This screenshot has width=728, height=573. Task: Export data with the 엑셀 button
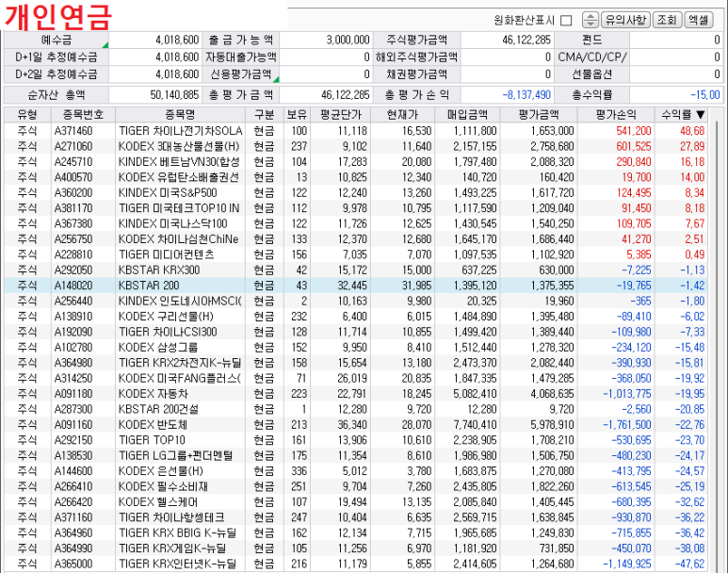click(698, 20)
